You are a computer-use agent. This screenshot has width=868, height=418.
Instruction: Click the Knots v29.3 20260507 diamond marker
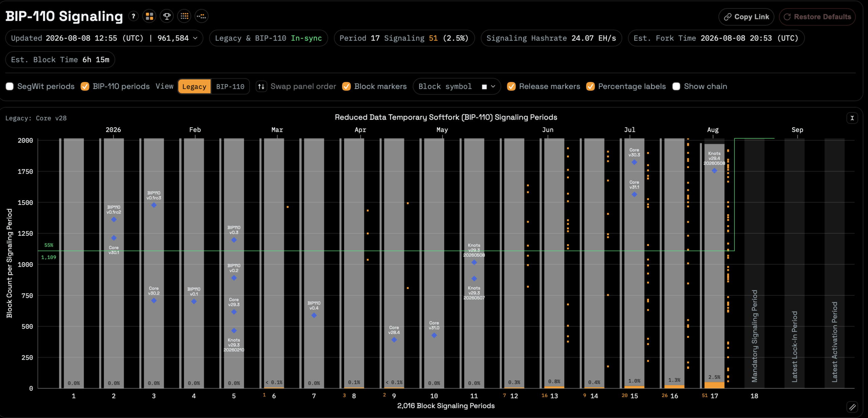(474, 279)
